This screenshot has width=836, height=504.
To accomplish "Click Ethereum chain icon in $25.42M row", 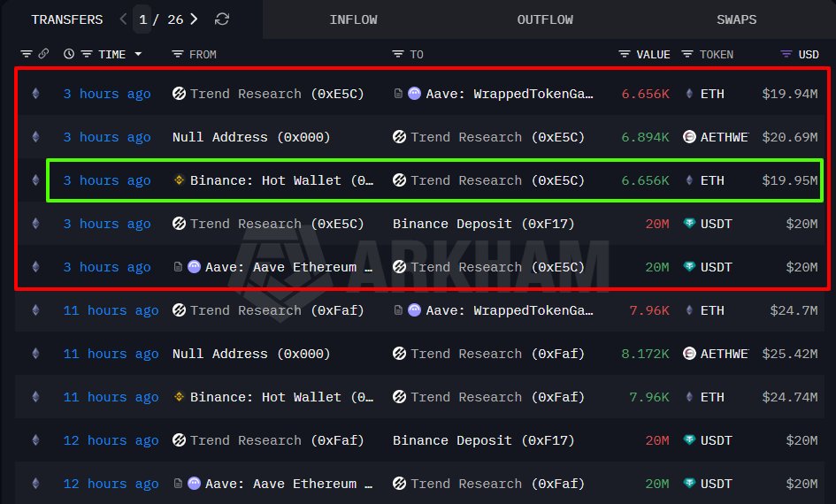I will (x=35, y=354).
